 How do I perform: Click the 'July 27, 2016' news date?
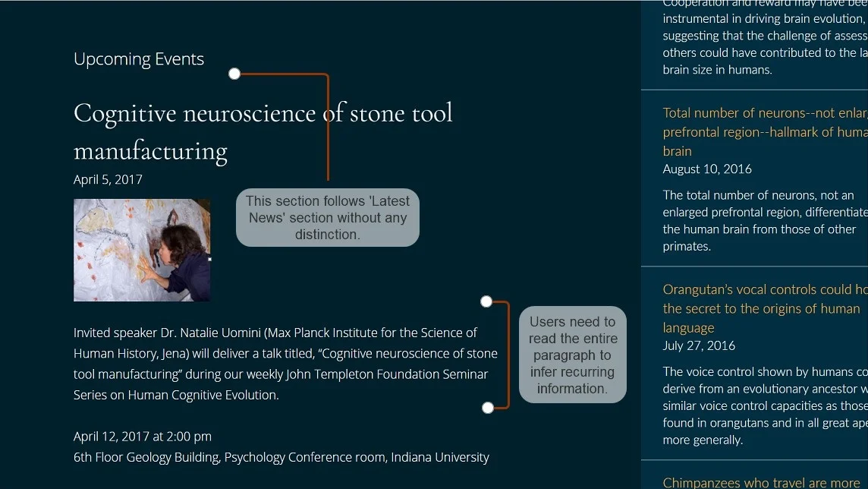[x=699, y=345]
